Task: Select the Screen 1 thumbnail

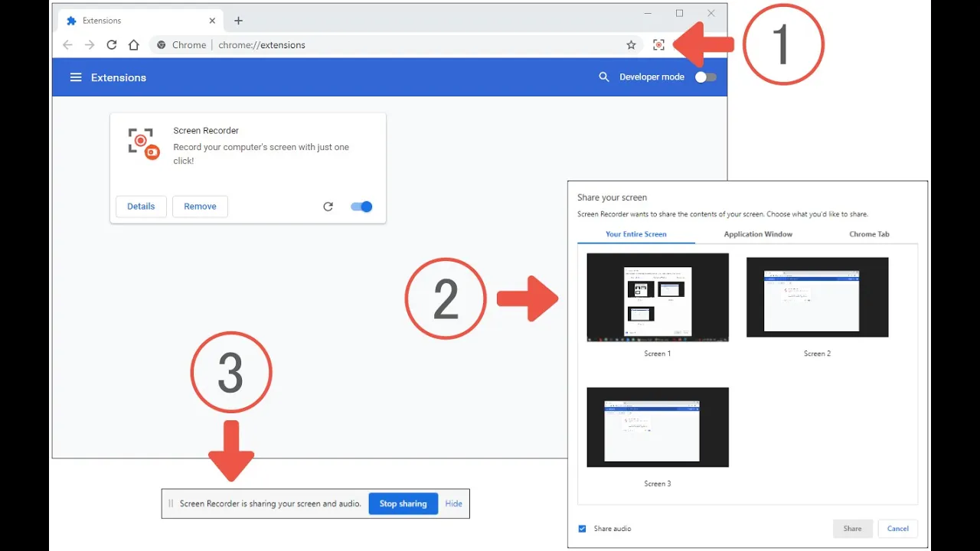Action: (x=658, y=297)
